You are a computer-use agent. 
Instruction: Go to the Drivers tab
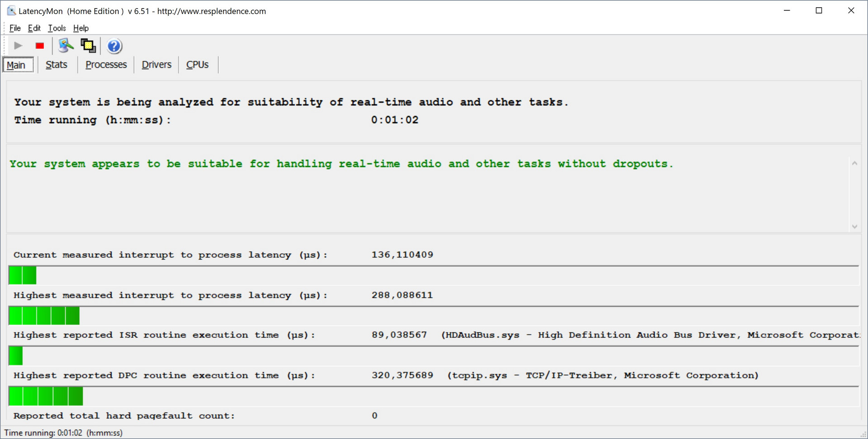point(156,65)
